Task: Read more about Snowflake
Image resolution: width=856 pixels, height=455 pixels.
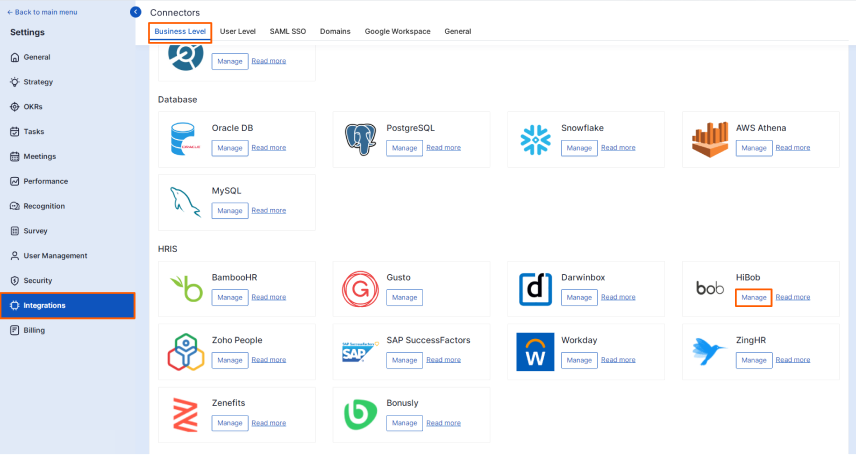Action: click(618, 147)
